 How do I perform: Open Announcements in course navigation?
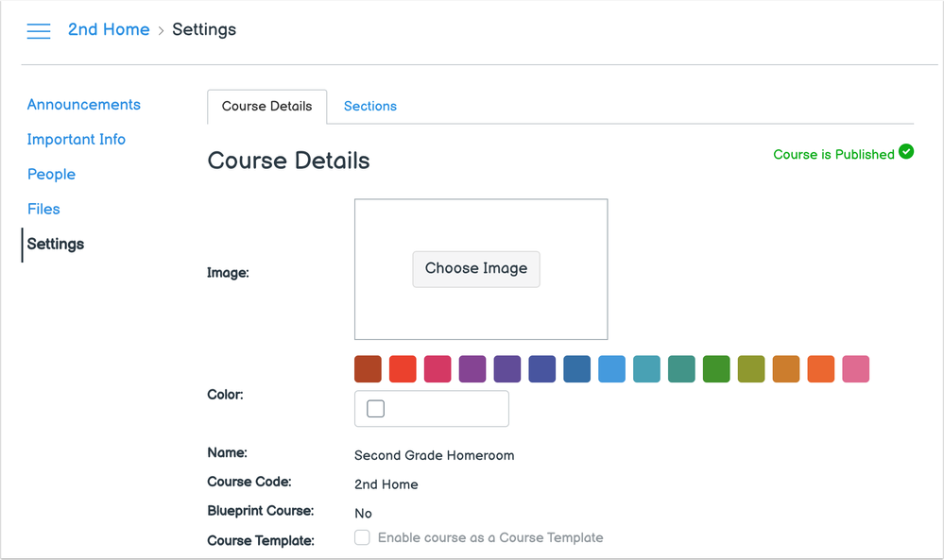(84, 105)
